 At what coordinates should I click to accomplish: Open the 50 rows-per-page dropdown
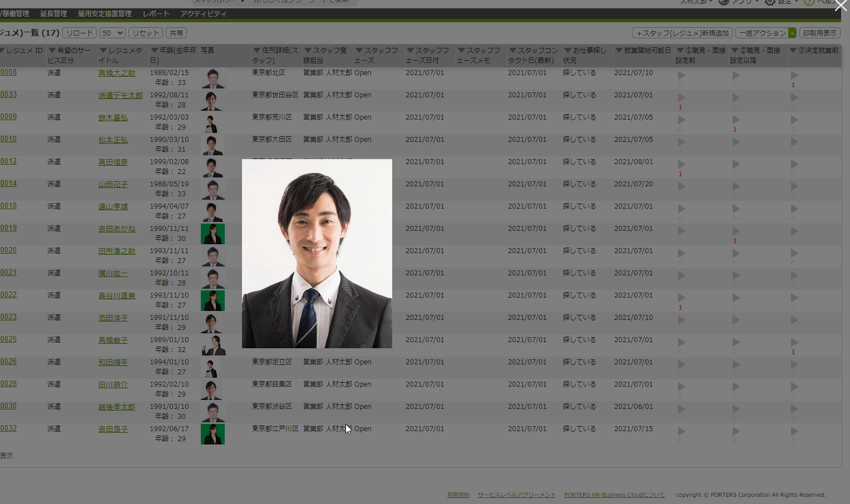pos(112,33)
